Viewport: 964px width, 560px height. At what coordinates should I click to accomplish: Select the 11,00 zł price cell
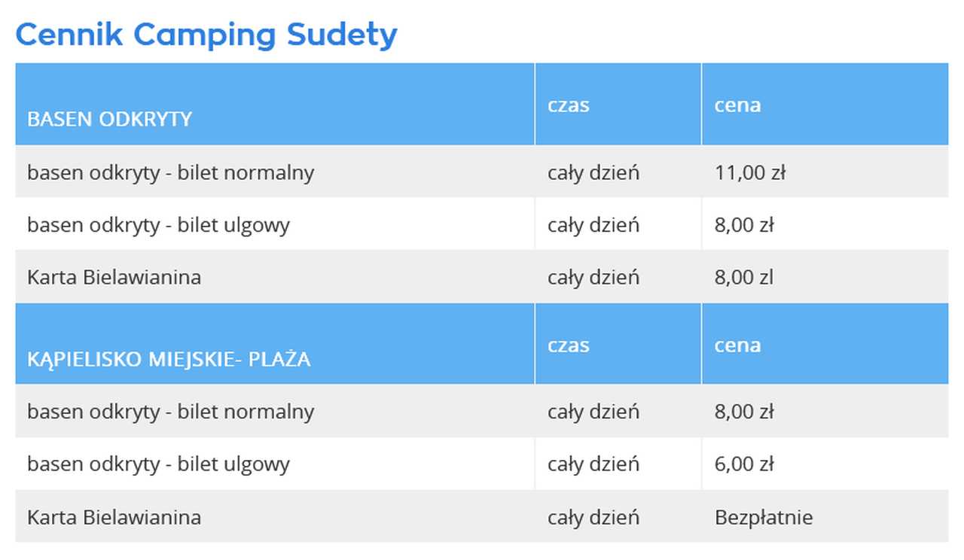825,172
